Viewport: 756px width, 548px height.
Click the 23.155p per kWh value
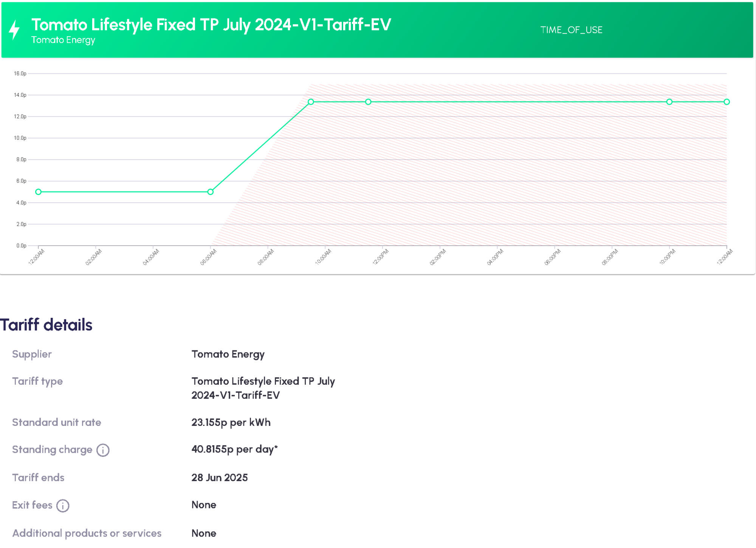(231, 422)
